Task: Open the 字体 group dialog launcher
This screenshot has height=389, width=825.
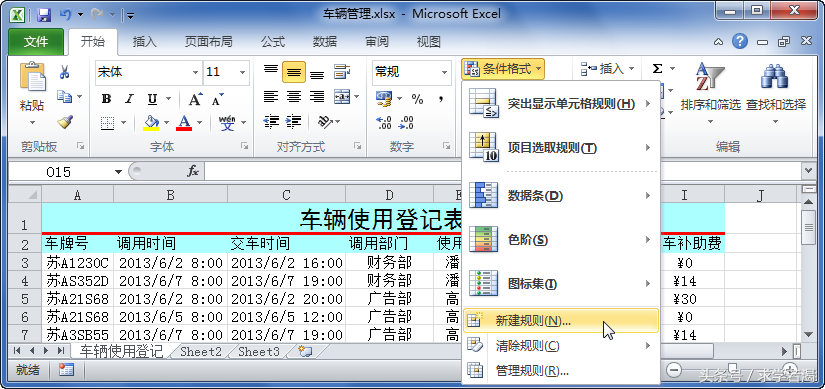Action: (x=245, y=146)
